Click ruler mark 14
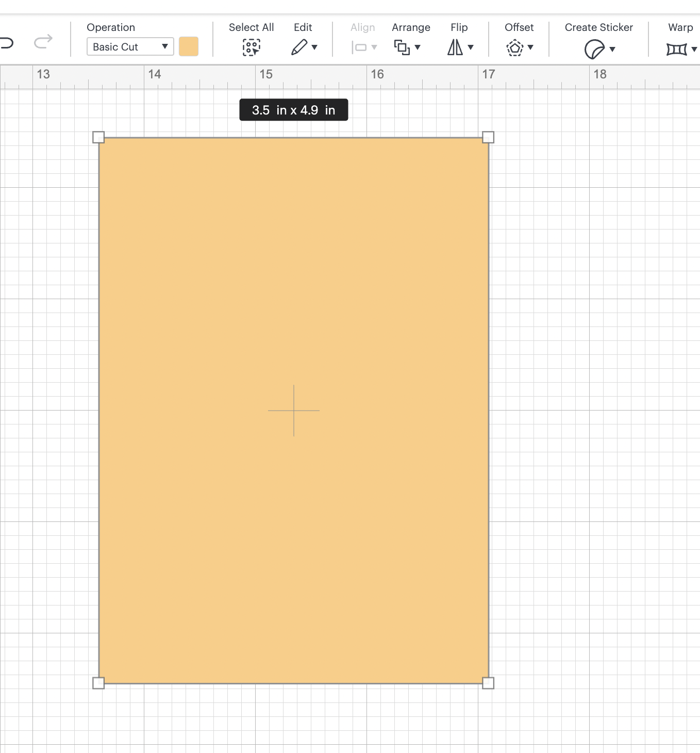The image size is (700, 753). click(155, 74)
